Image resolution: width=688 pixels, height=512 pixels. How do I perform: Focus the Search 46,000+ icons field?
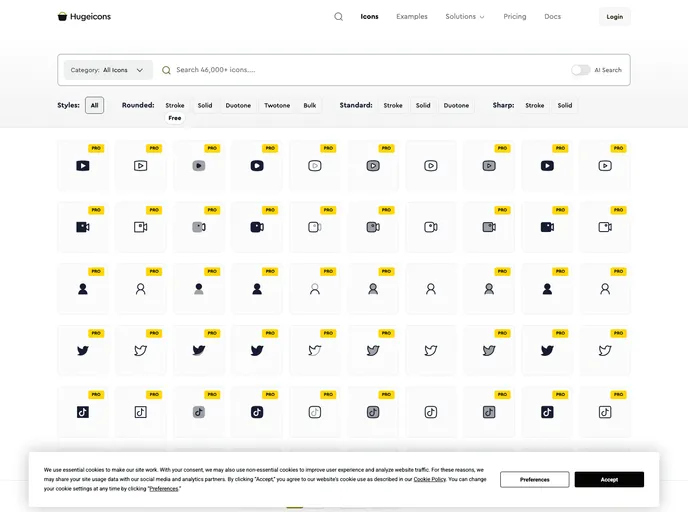coord(360,70)
